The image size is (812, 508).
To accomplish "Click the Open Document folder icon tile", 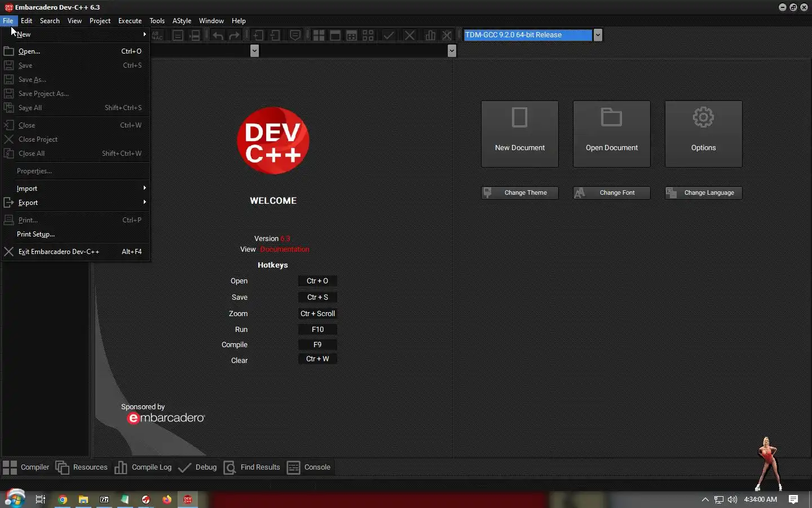I will click(611, 134).
